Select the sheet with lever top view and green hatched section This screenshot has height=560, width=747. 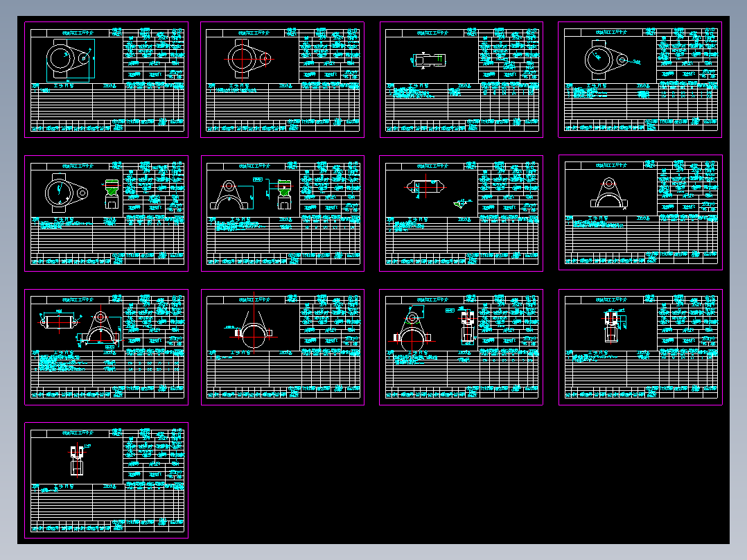(106, 213)
